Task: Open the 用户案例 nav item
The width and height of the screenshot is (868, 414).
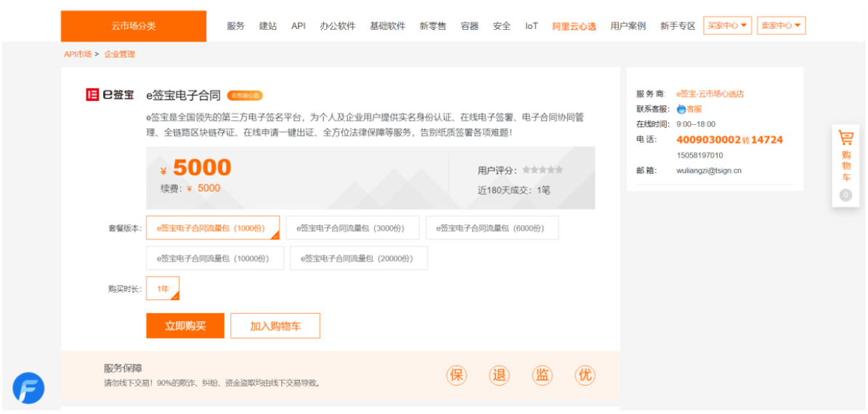Action: coord(628,26)
